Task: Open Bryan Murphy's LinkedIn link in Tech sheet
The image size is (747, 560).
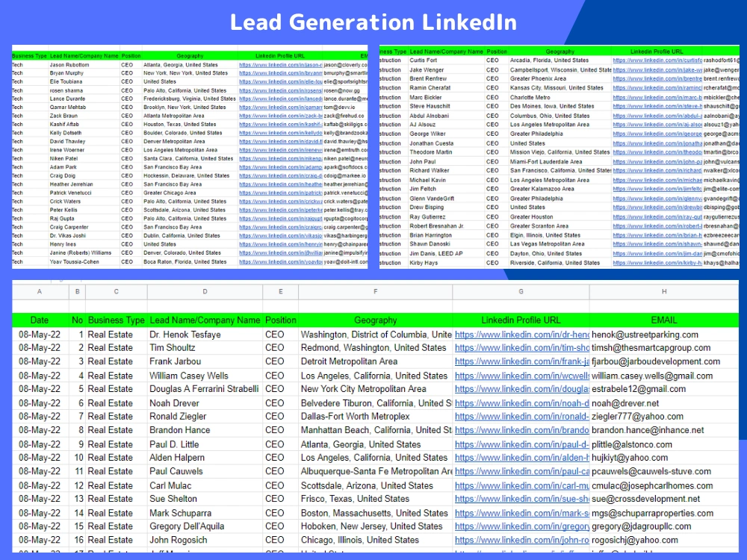Action: (x=281, y=73)
